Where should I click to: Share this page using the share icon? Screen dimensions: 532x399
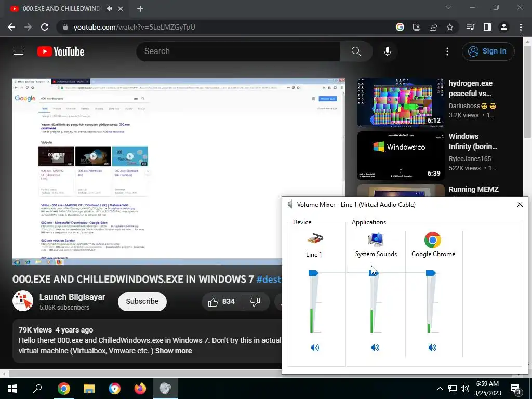pyautogui.click(x=433, y=27)
